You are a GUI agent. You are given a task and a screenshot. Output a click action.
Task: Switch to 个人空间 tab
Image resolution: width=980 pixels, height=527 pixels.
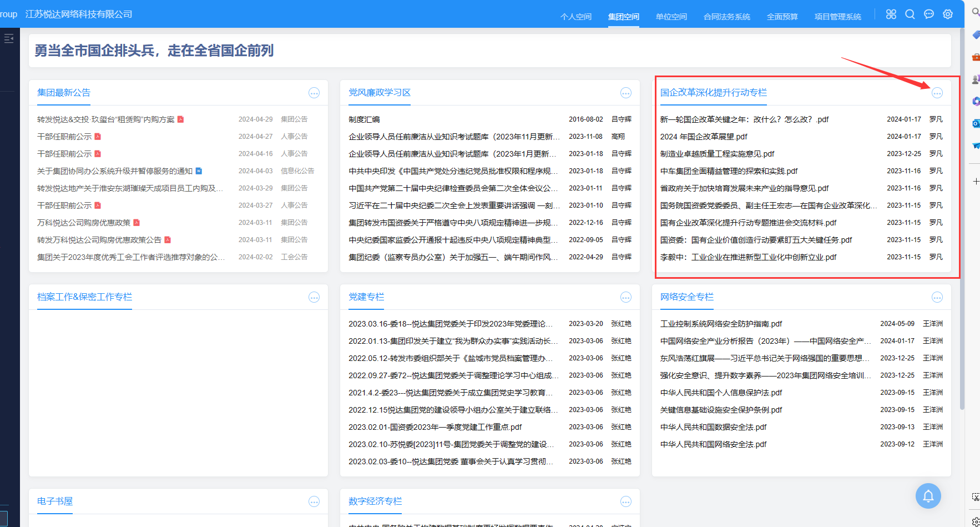(575, 17)
